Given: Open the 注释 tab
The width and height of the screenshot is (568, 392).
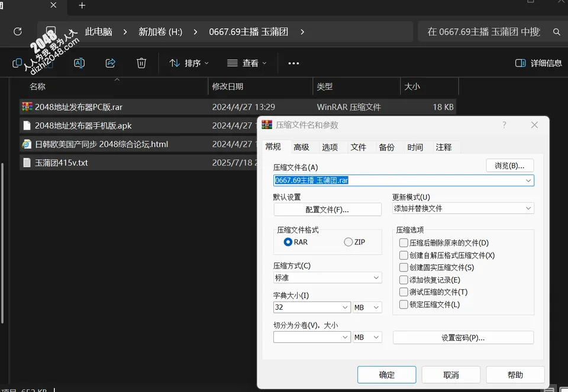Looking at the screenshot, I should pos(444,147).
